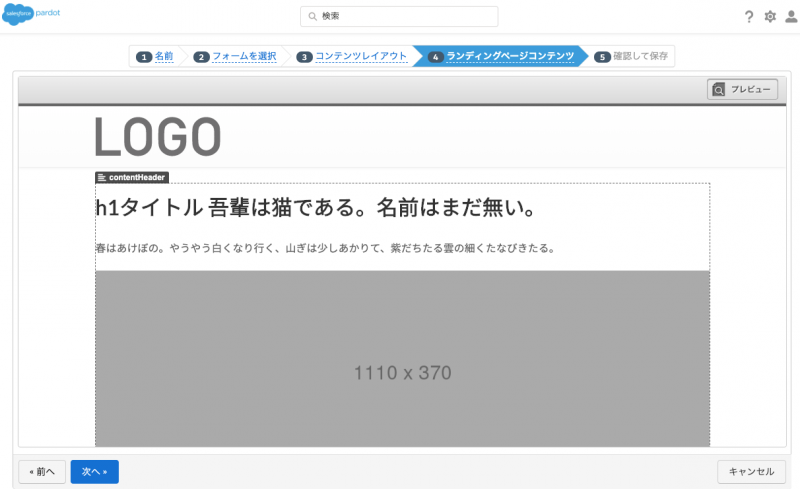The width and height of the screenshot is (800, 489).
Task: Click the contentHeader text-lines icon
Action: pyautogui.click(x=102, y=177)
